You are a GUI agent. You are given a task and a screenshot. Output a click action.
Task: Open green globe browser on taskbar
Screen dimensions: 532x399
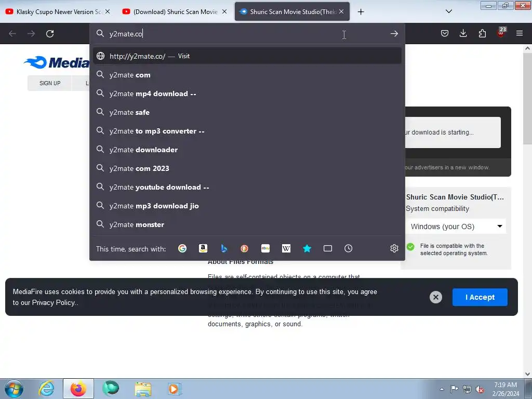click(x=111, y=389)
